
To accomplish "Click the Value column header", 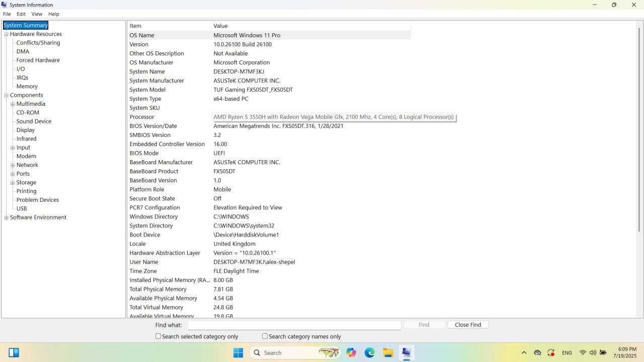I will (x=311, y=26).
